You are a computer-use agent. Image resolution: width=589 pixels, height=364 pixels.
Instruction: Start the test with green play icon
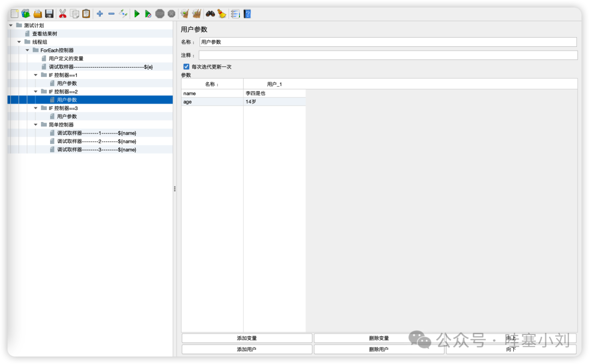click(137, 14)
